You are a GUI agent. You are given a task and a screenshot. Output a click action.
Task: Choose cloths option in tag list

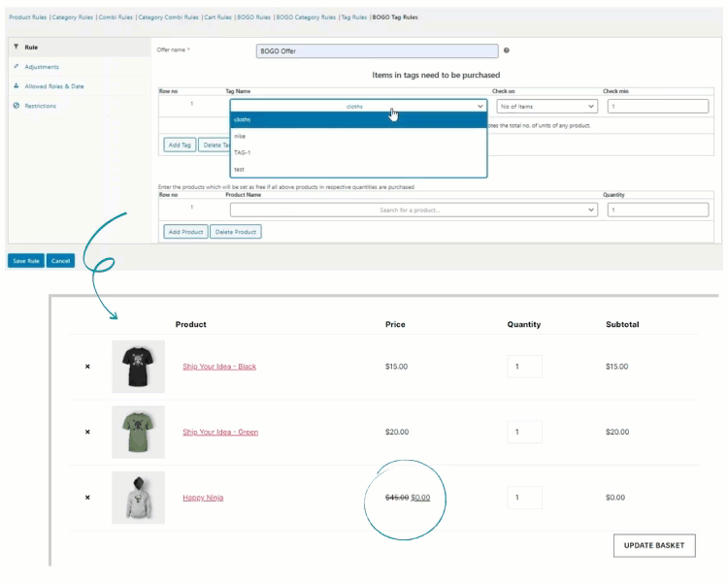[358, 119]
